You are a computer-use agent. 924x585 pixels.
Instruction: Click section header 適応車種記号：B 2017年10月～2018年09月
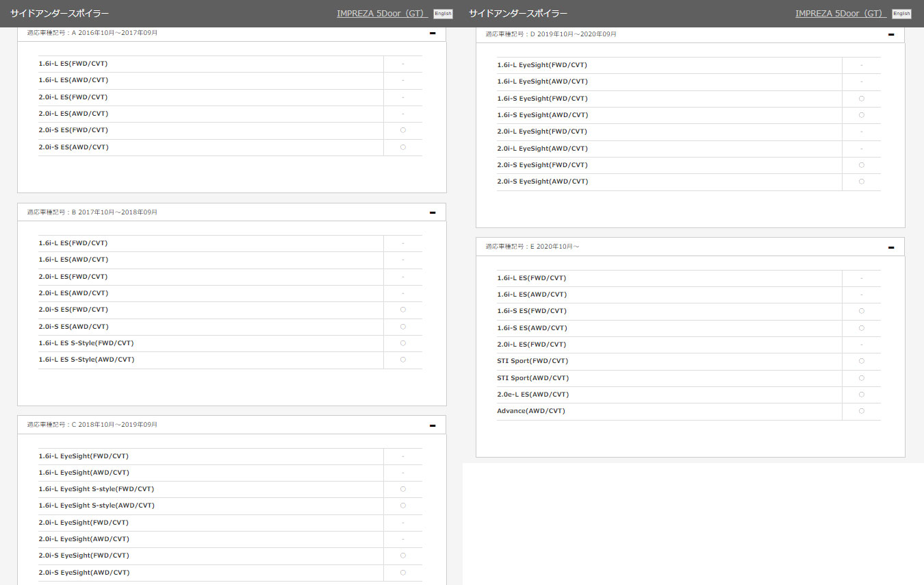pyautogui.click(x=92, y=212)
